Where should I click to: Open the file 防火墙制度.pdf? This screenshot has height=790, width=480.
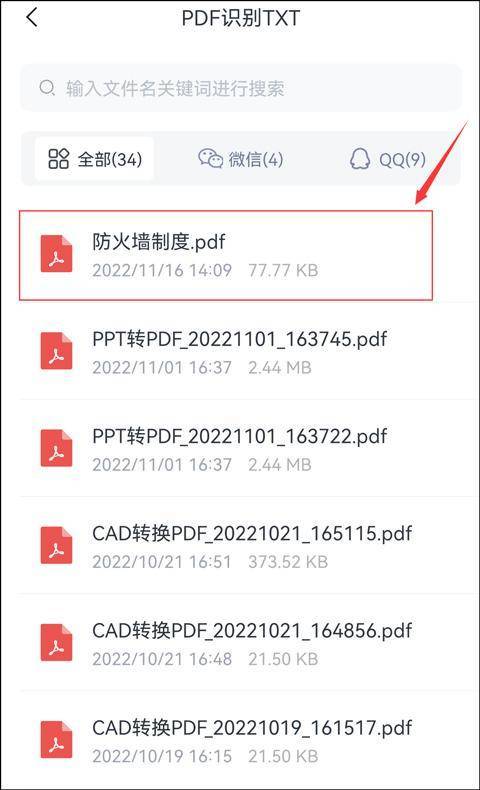click(226, 255)
